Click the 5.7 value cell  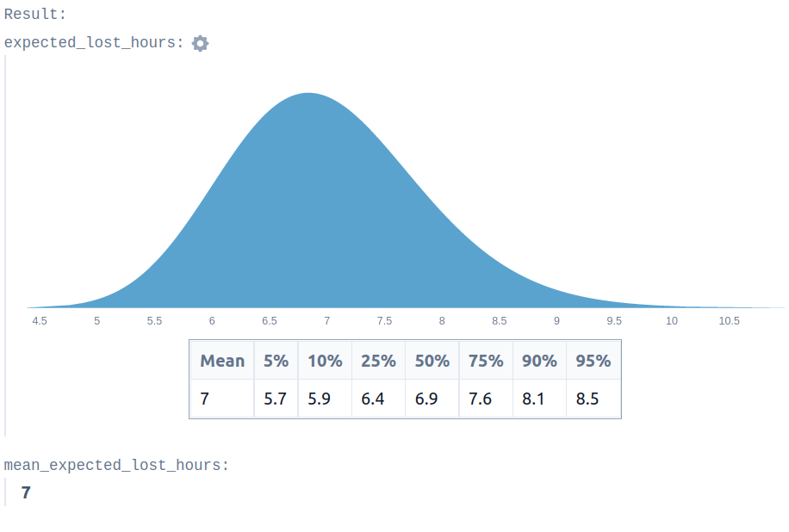pos(276,399)
